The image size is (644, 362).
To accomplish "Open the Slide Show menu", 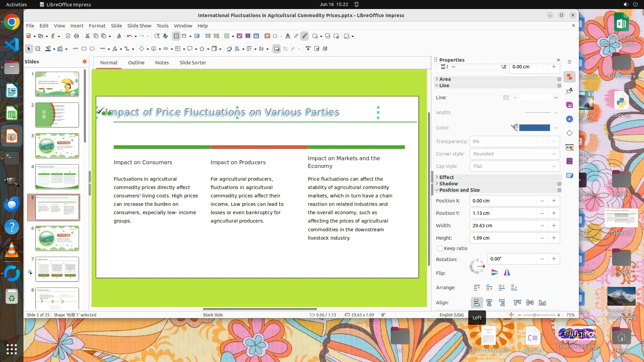I will [139, 26].
